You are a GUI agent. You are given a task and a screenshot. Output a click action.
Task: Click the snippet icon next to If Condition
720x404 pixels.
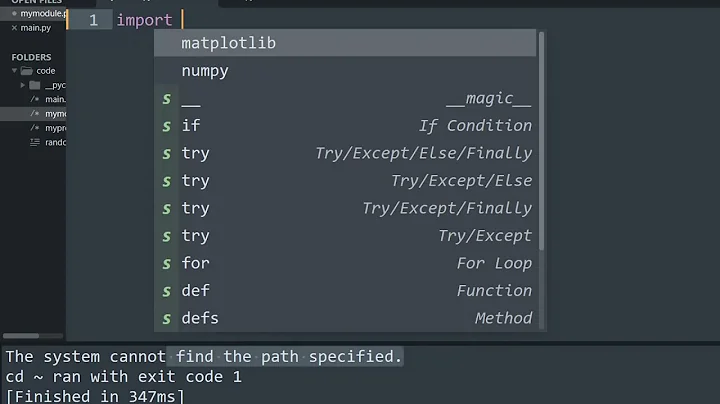(x=167, y=126)
